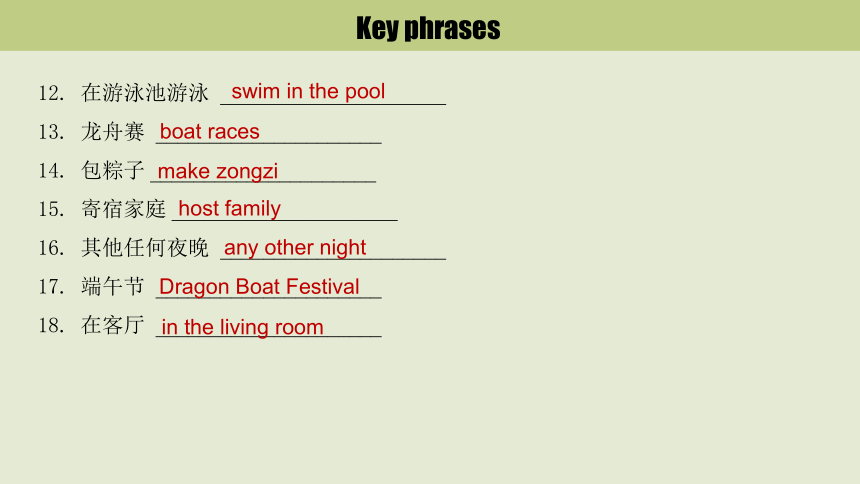Select the answer 'swim in the pool'
This screenshot has width=860, height=484.
[308, 91]
